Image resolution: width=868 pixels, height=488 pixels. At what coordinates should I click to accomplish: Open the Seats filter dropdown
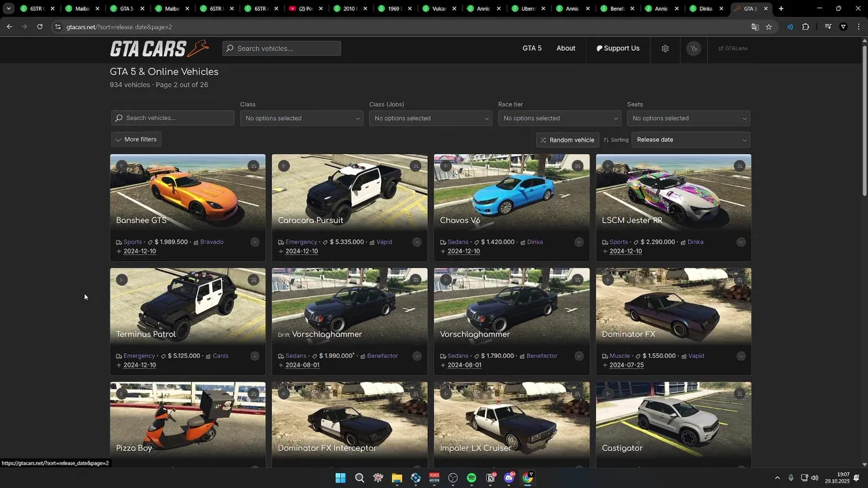688,119
